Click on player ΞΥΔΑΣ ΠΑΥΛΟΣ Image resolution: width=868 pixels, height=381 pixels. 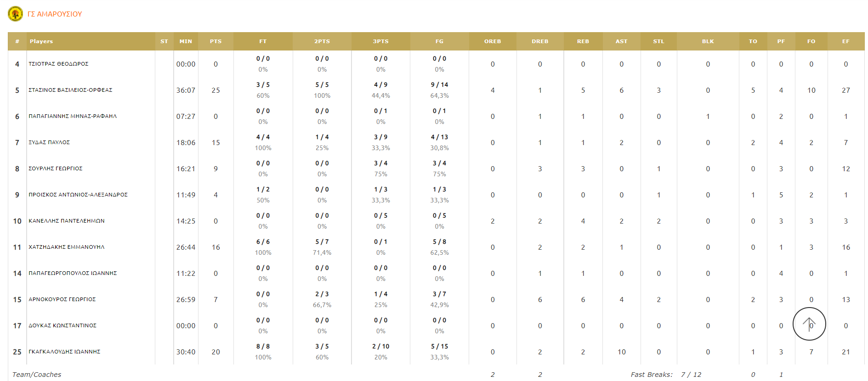(x=49, y=142)
